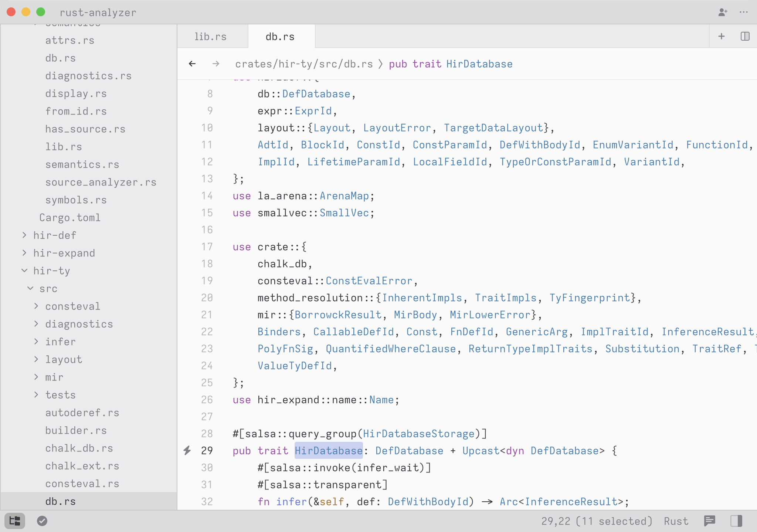Toggle the right dock panel icon
Viewport: 757px width, 532px height.
[736, 521]
